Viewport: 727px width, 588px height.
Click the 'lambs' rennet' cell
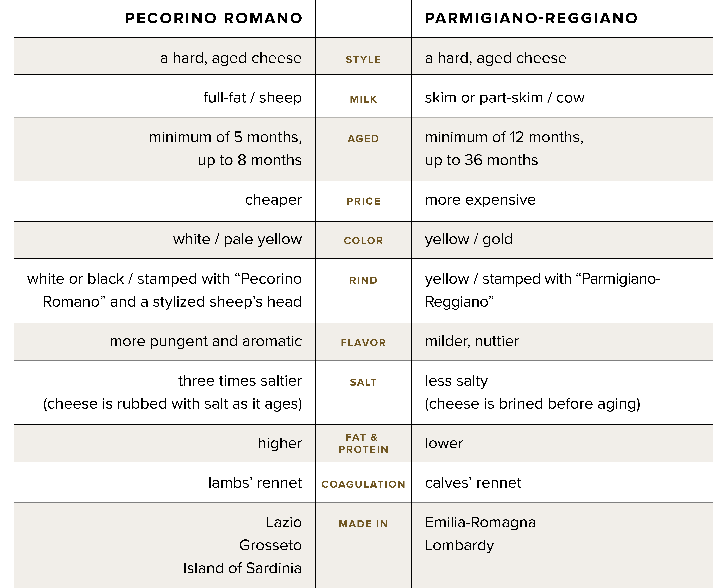(255, 483)
